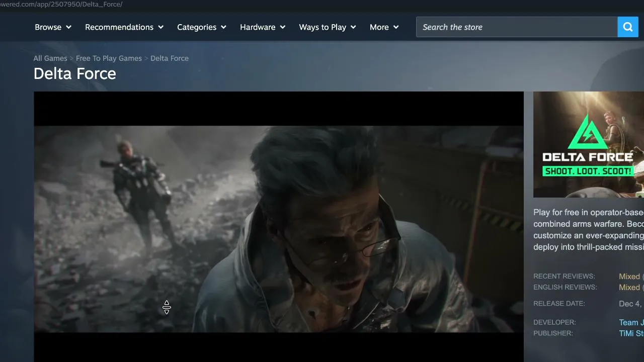644x362 pixels.
Task: Click the PUBLISHER: label
Action: (553, 333)
